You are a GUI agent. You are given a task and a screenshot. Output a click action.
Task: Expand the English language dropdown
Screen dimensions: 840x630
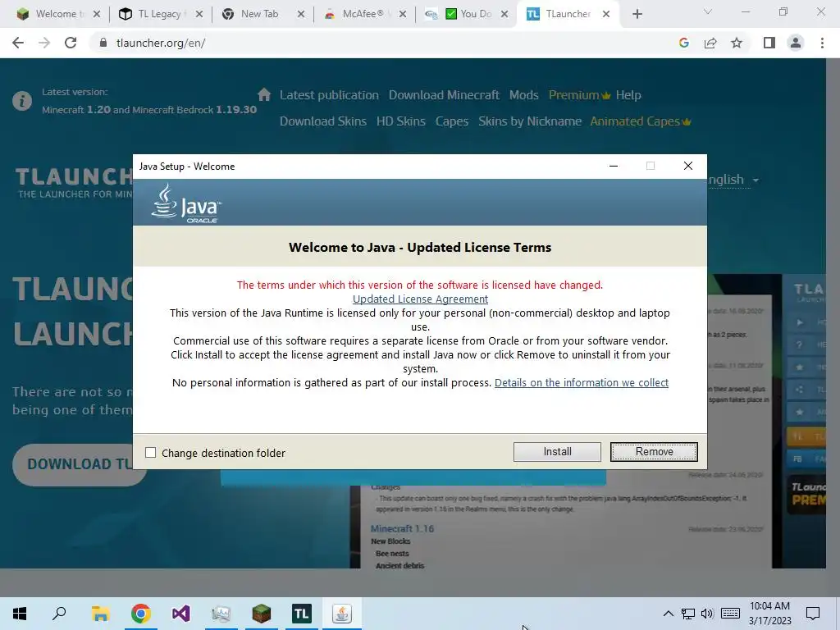click(733, 180)
